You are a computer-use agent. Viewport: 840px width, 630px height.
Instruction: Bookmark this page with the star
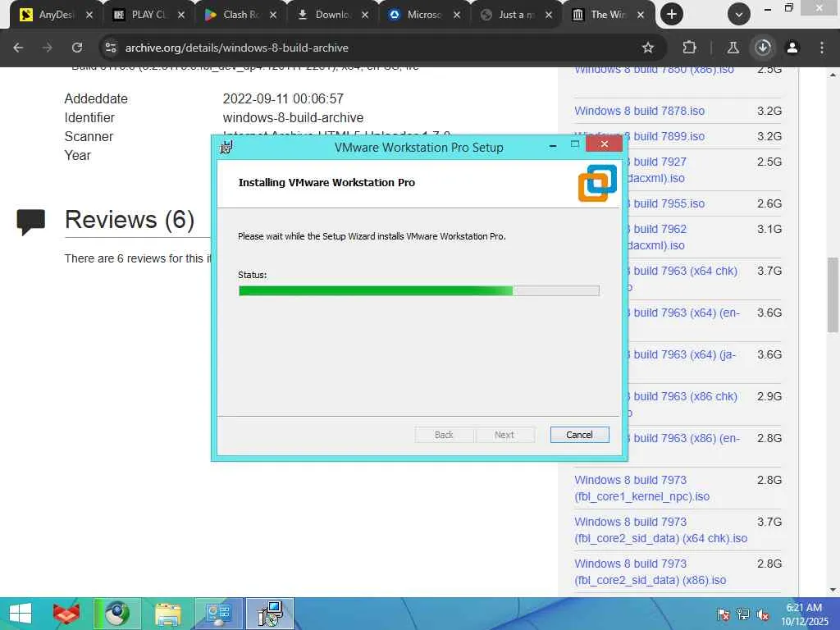648,48
